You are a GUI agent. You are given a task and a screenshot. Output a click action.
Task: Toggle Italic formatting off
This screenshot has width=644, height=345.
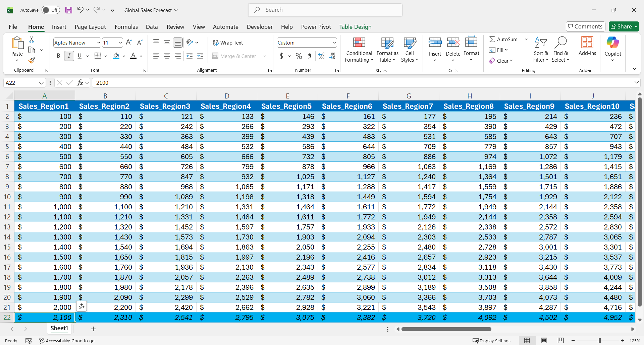[69, 56]
